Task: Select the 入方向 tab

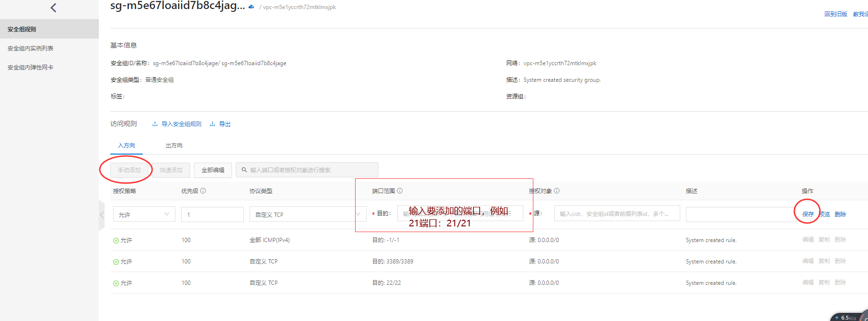Action: pyautogui.click(x=126, y=146)
